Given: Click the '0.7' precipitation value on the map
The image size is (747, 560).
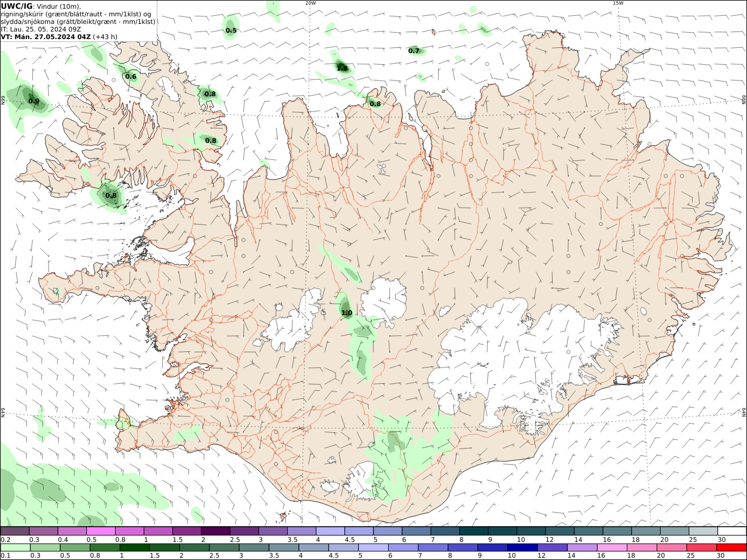Looking at the screenshot, I should [x=414, y=51].
